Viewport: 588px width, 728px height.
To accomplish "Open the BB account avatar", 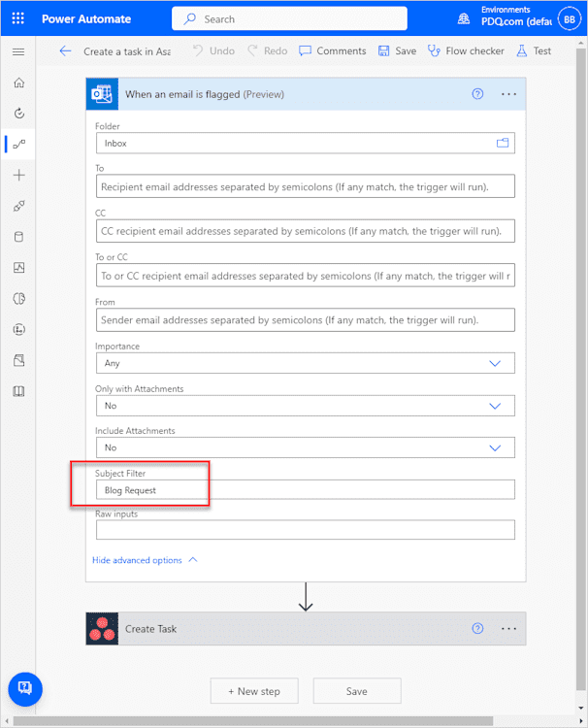I will point(570,19).
